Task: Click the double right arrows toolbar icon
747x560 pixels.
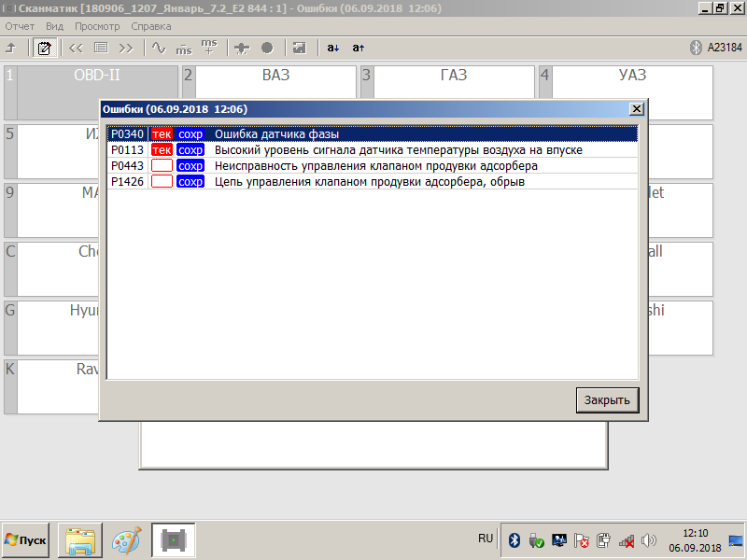Action: point(126,48)
